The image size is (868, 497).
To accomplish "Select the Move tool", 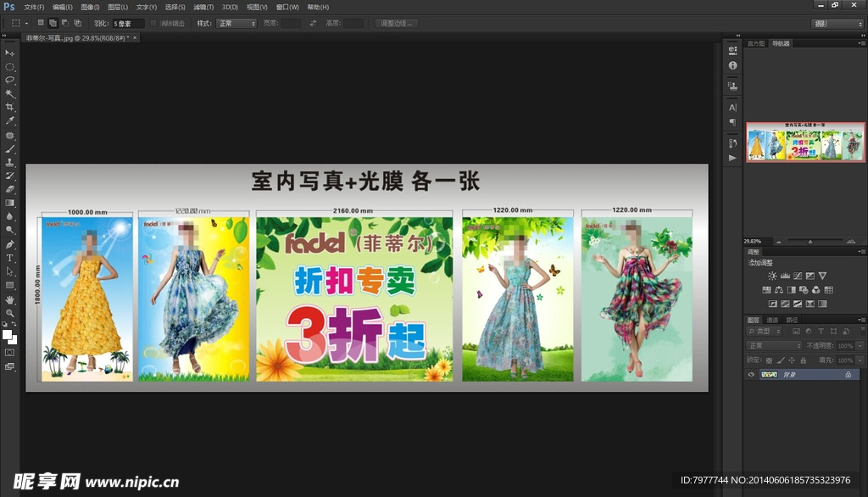I will [x=10, y=53].
